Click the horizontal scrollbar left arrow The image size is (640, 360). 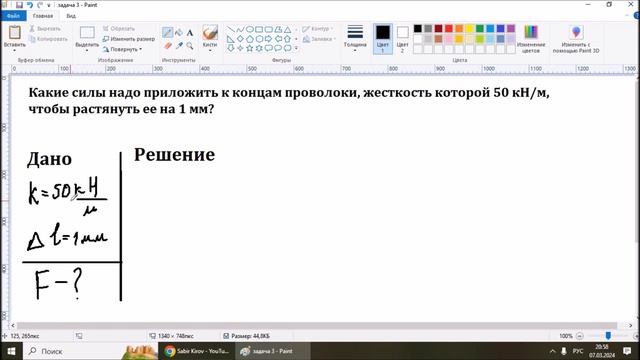(13, 326)
